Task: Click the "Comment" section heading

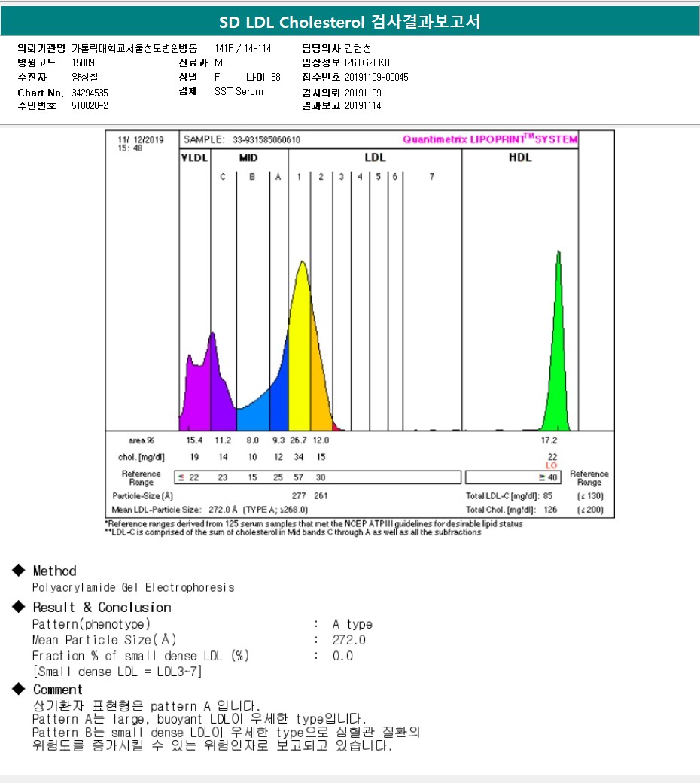Action: tap(57, 690)
